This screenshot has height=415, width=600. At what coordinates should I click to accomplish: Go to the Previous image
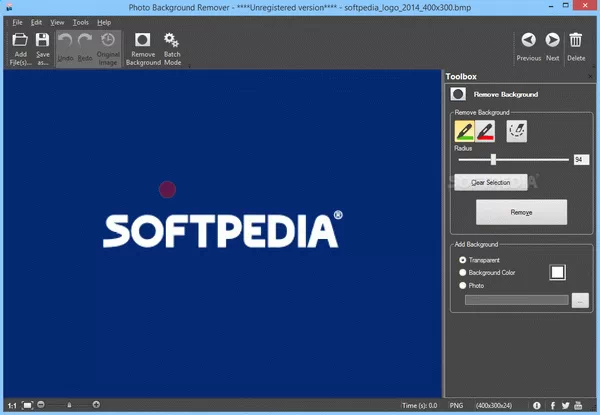pos(528,41)
